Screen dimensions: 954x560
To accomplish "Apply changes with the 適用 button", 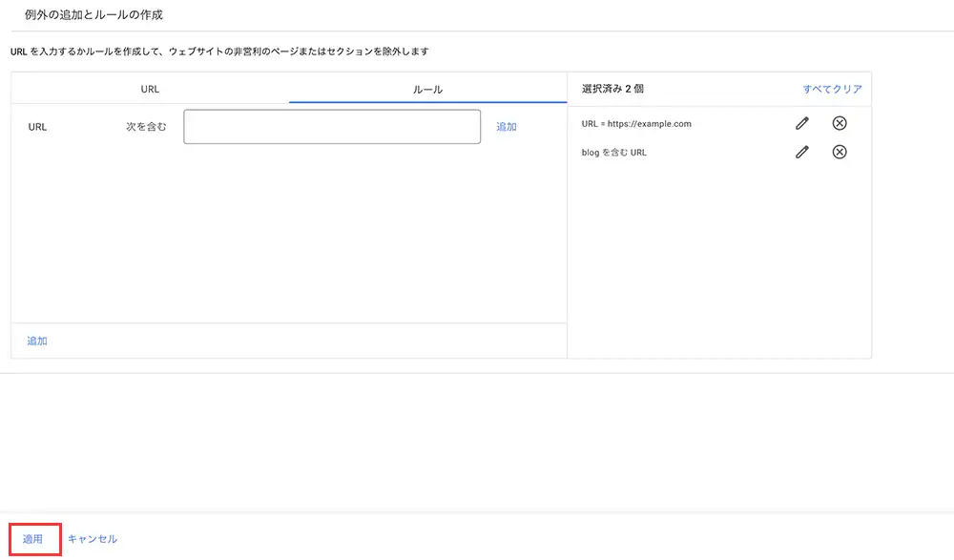I will pyautogui.click(x=32, y=539).
